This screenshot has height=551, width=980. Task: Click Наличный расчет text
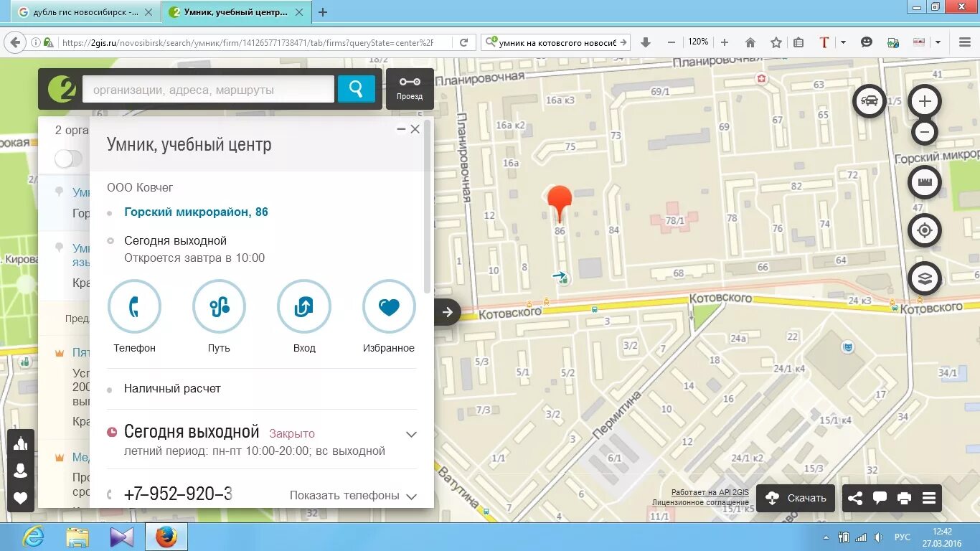172,389
